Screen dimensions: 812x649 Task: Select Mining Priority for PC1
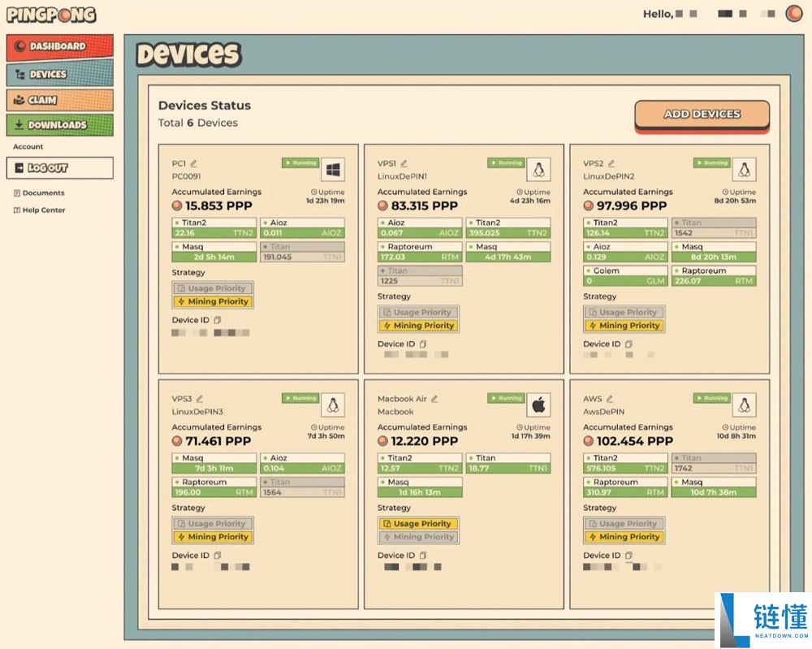(212, 301)
